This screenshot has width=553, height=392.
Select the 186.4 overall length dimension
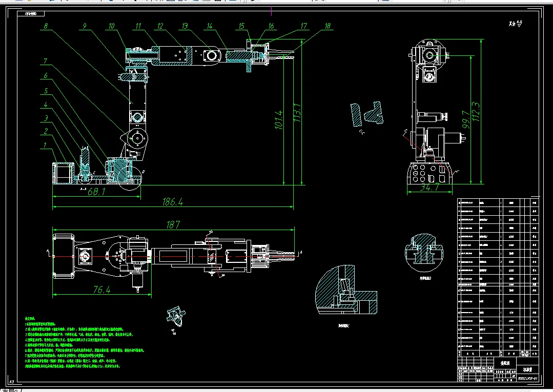pyautogui.click(x=172, y=202)
